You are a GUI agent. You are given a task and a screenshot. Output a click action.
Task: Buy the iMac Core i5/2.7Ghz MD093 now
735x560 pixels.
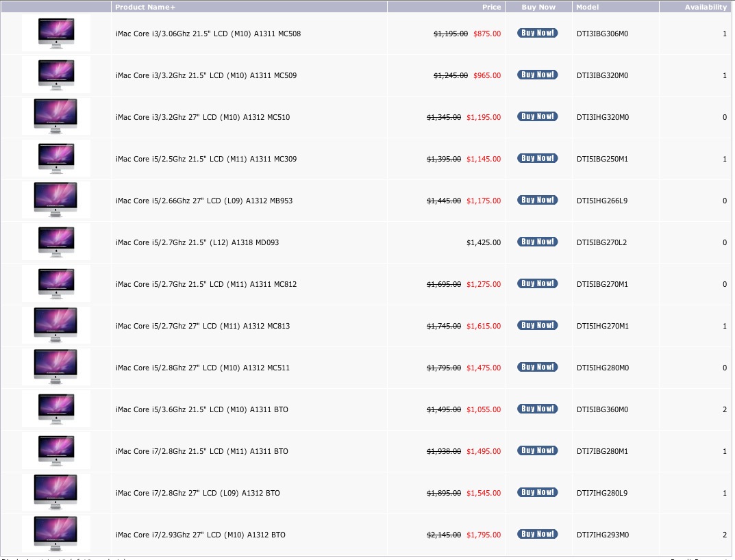pos(537,242)
